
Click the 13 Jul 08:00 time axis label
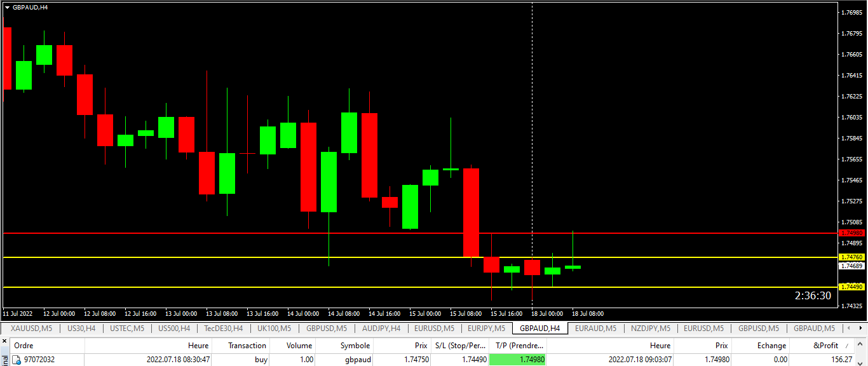coord(222,314)
